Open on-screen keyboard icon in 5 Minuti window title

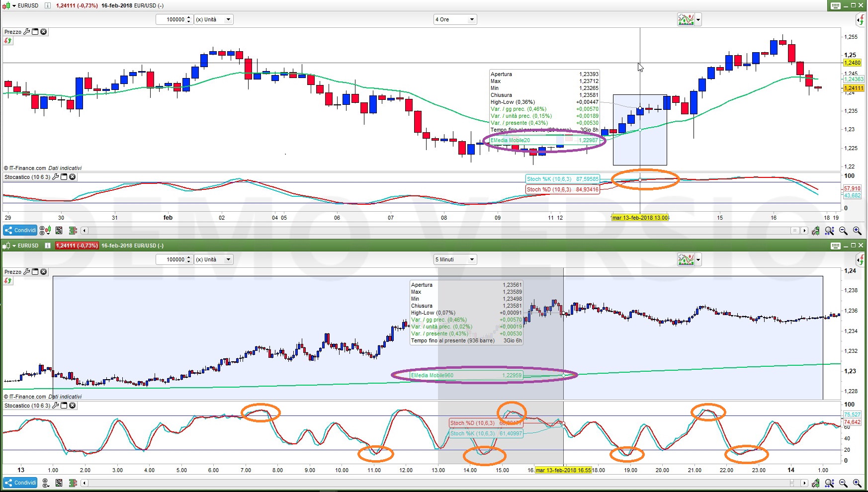pos(836,246)
